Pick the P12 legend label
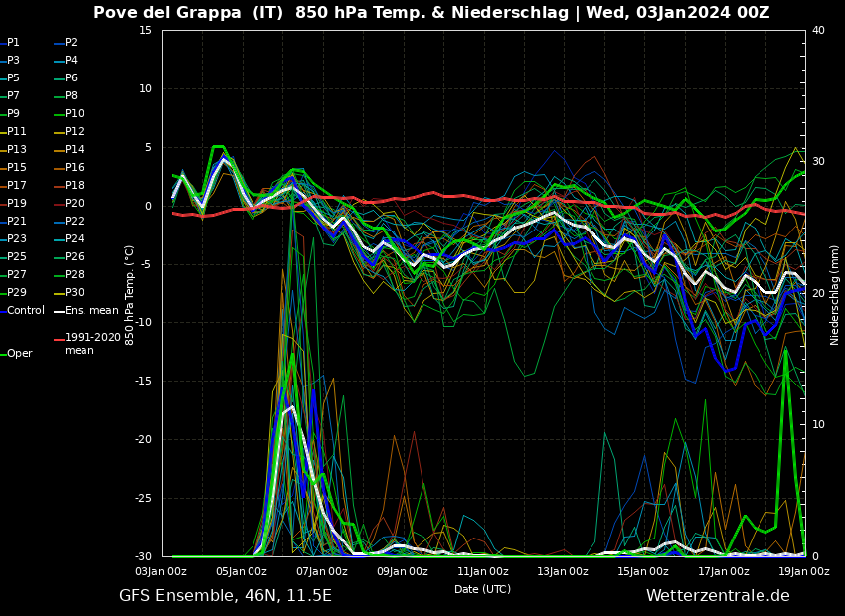845x616 pixels. click(75, 131)
